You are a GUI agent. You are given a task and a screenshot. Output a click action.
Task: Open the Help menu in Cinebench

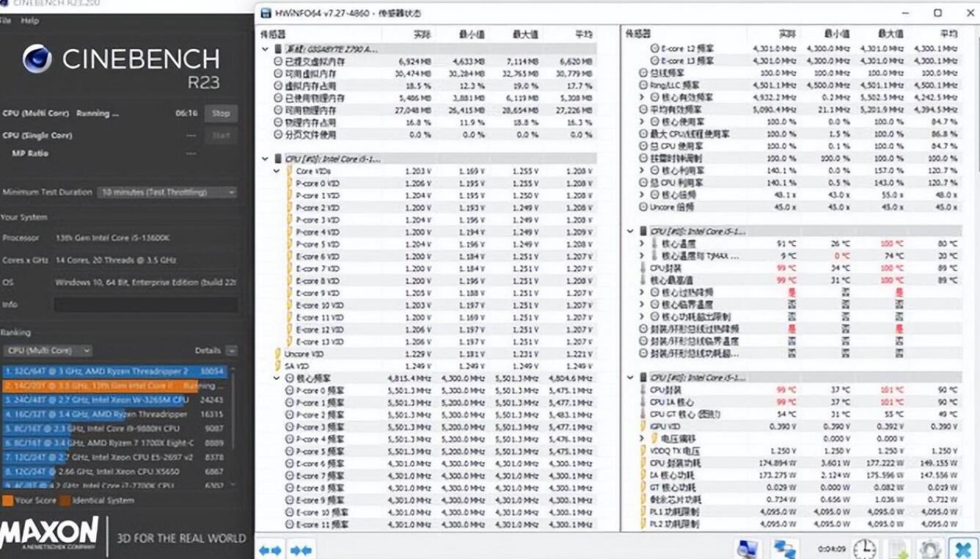click(30, 21)
